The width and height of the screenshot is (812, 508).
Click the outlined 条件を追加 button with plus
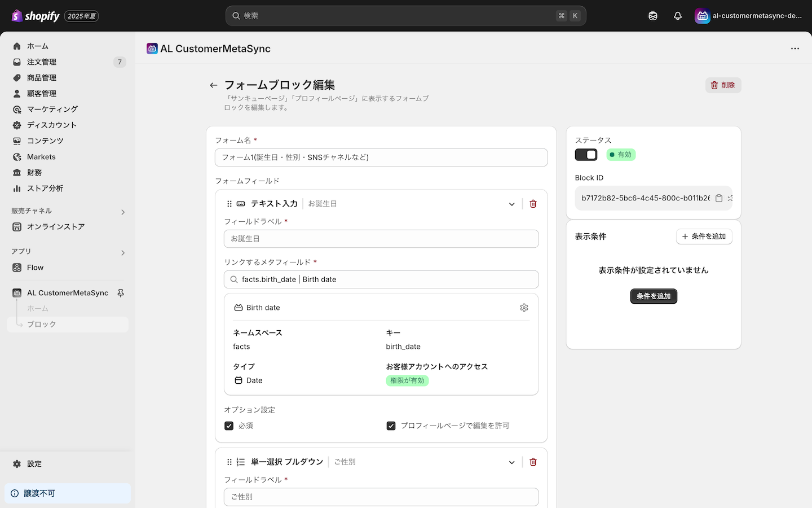click(x=704, y=237)
